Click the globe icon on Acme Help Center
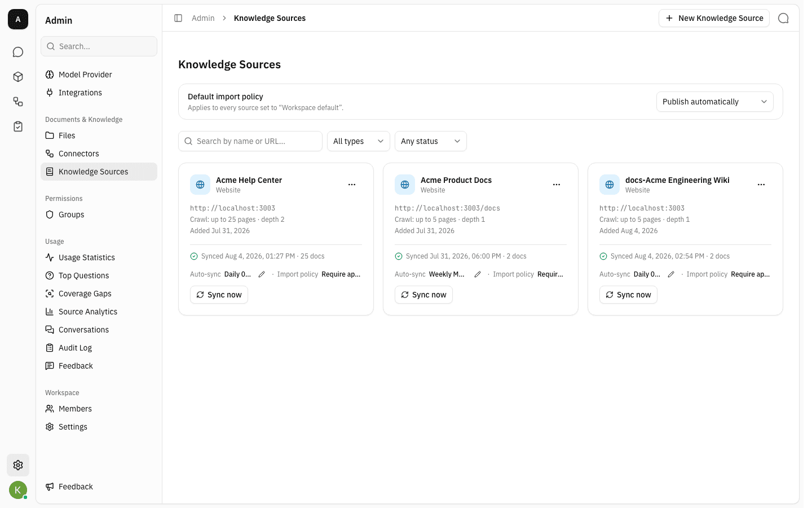The width and height of the screenshot is (812, 508). pos(200,185)
